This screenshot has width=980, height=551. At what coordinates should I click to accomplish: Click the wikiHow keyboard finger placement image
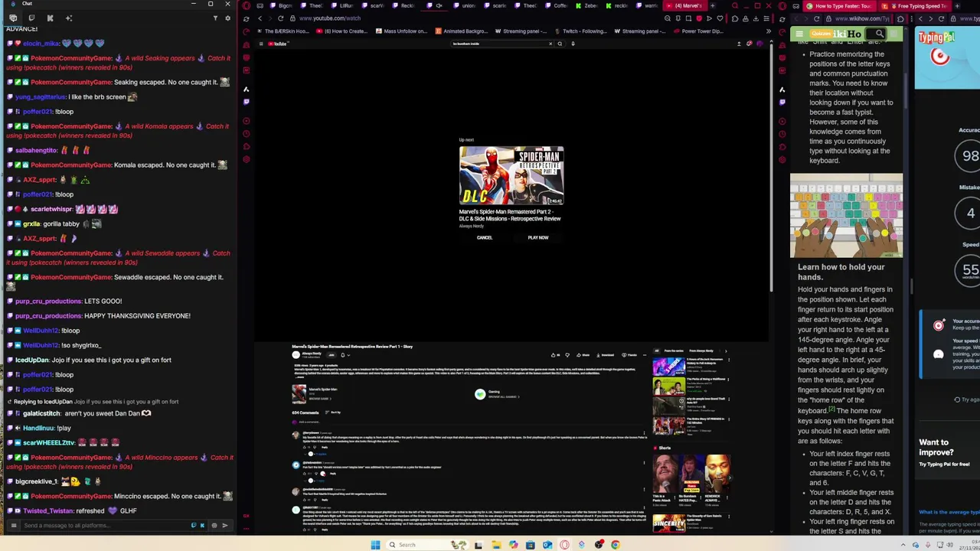coord(846,216)
